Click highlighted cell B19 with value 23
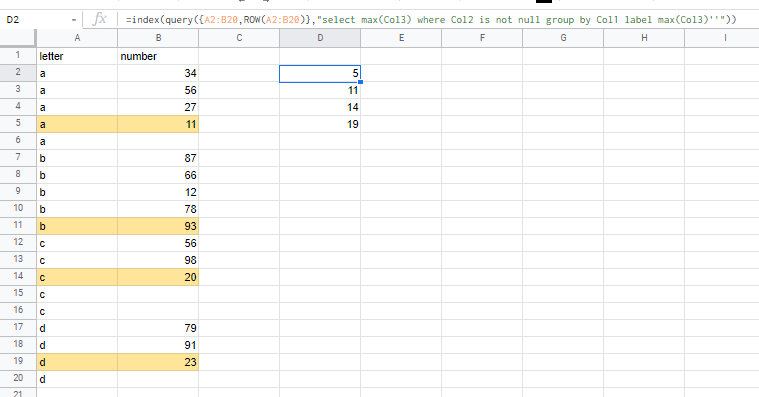759x397 pixels. coord(158,362)
